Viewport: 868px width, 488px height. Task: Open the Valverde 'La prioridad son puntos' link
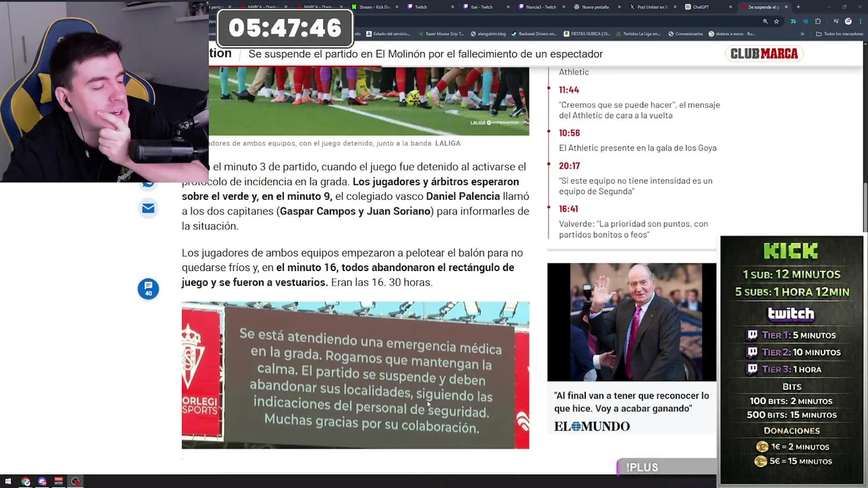pyautogui.click(x=633, y=229)
